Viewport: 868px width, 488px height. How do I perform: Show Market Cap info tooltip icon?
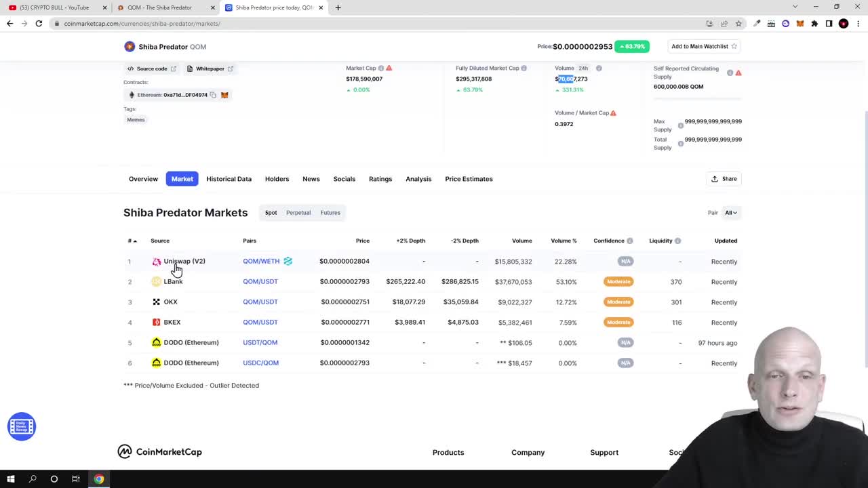[381, 68]
